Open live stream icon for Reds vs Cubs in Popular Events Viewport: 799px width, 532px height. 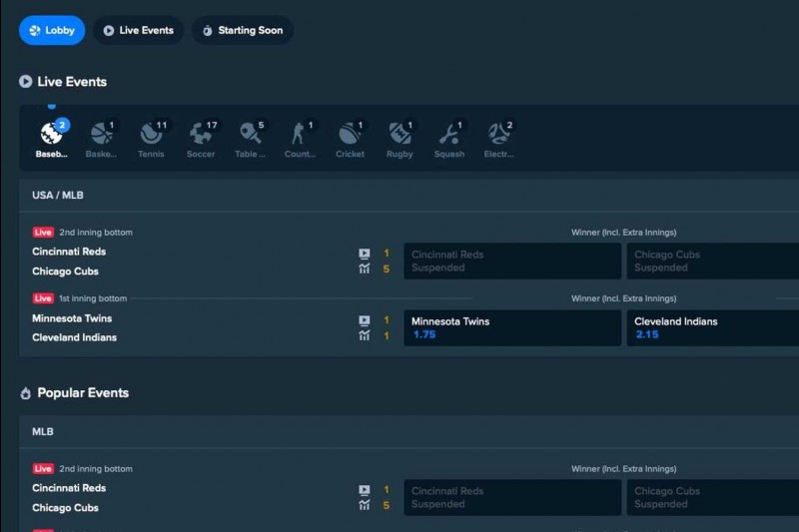pos(365,490)
